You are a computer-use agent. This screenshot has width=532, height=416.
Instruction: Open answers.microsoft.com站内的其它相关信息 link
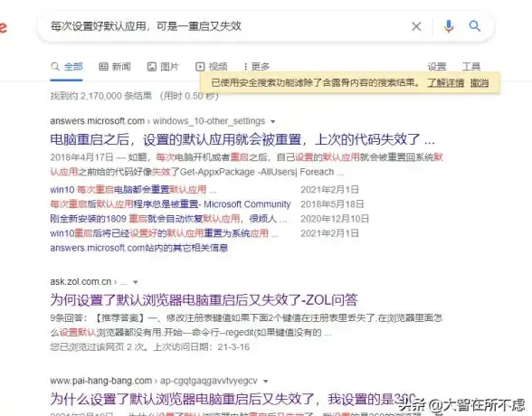tap(139, 248)
